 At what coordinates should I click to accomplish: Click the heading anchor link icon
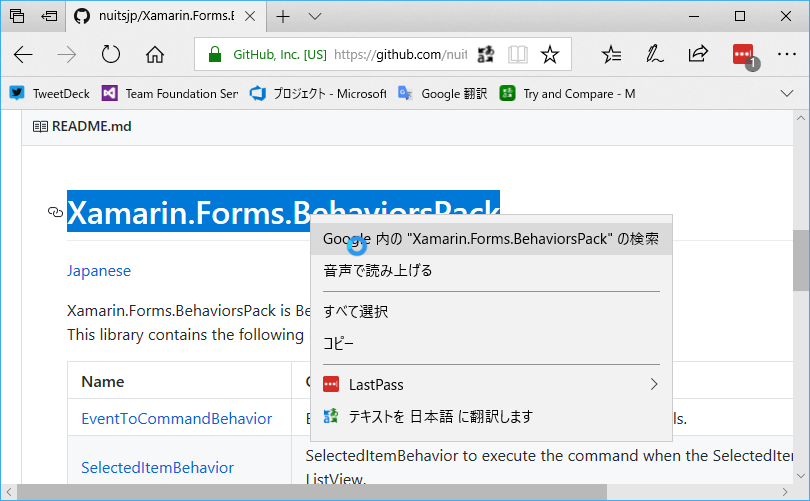(x=55, y=212)
